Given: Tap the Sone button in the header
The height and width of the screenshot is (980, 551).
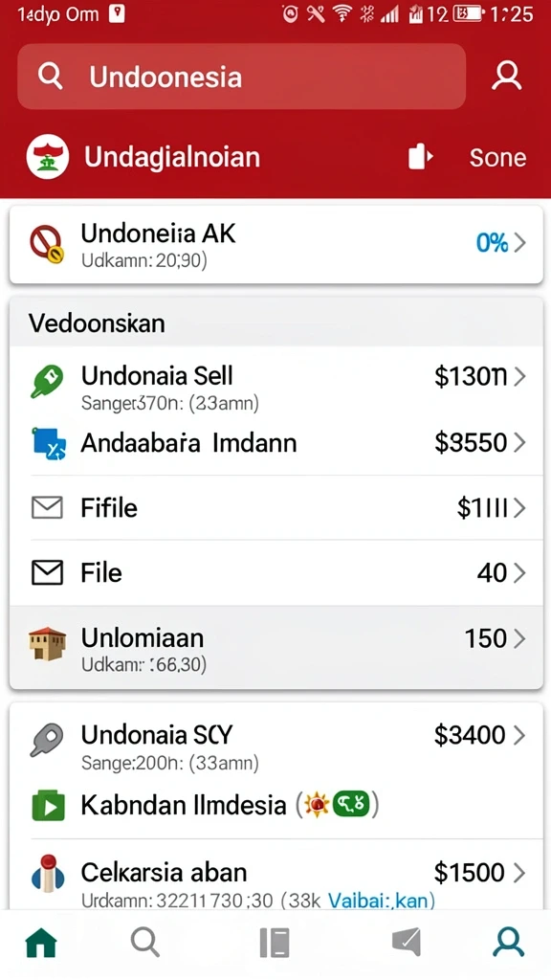Looking at the screenshot, I should (x=497, y=158).
